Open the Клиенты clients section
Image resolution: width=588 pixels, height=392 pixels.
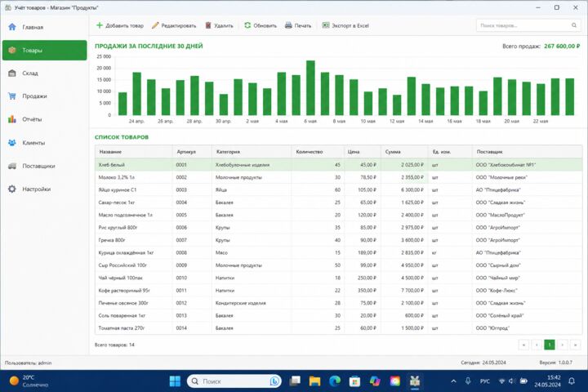click(x=44, y=143)
